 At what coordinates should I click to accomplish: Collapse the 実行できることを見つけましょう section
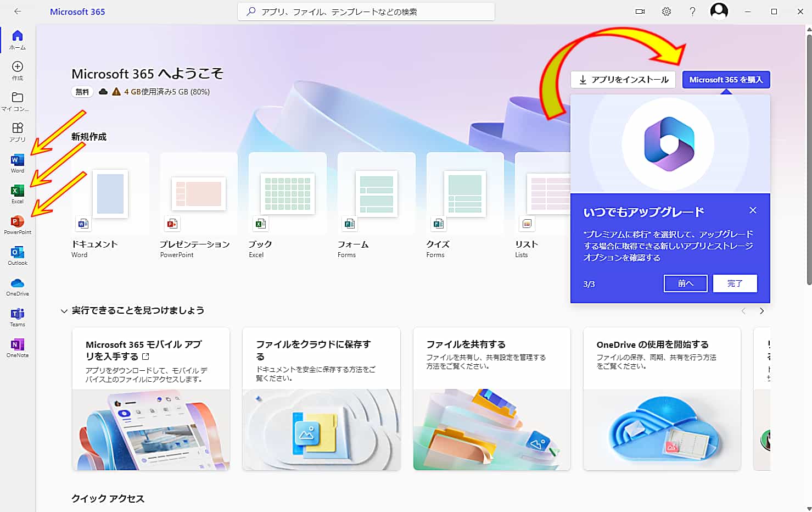[x=64, y=310]
